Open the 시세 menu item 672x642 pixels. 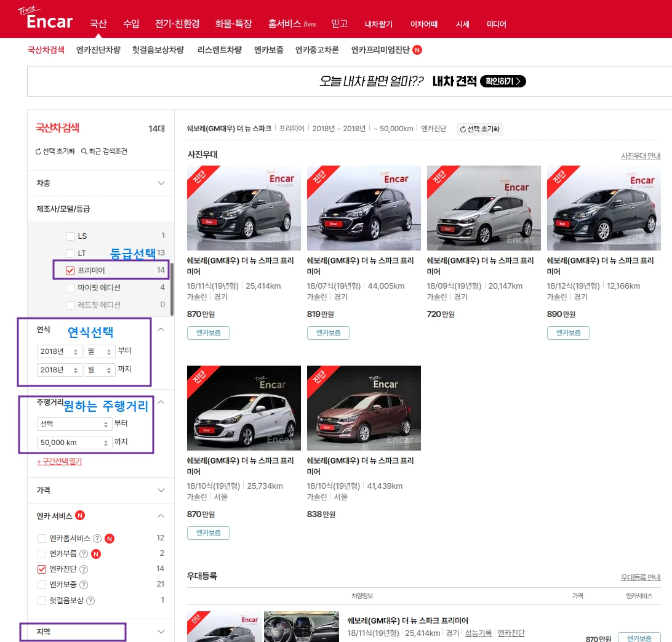pyautogui.click(x=462, y=24)
